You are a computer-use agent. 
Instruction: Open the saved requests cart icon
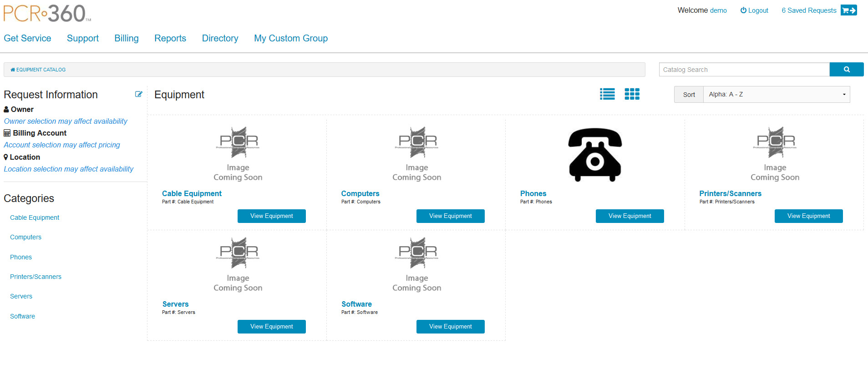(x=848, y=10)
